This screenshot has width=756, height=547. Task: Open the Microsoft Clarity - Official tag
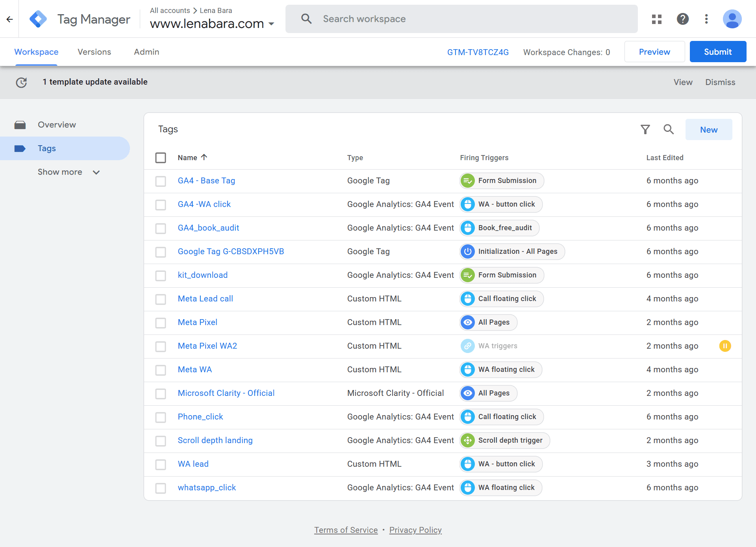[x=226, y=393]
